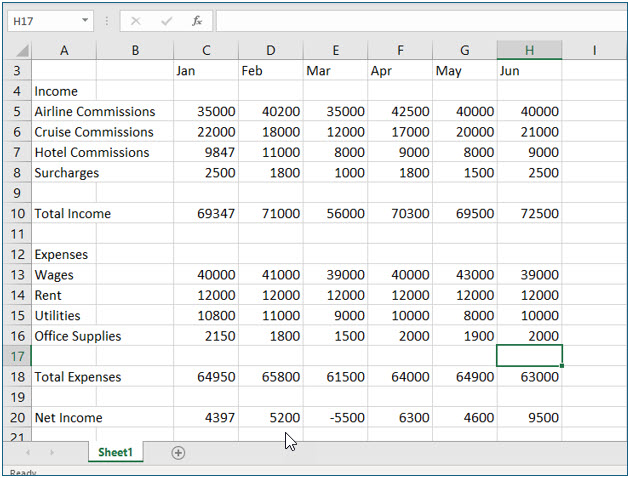
Task: Click the Enter checkmark formula bar icon
Action: point(166,21)
